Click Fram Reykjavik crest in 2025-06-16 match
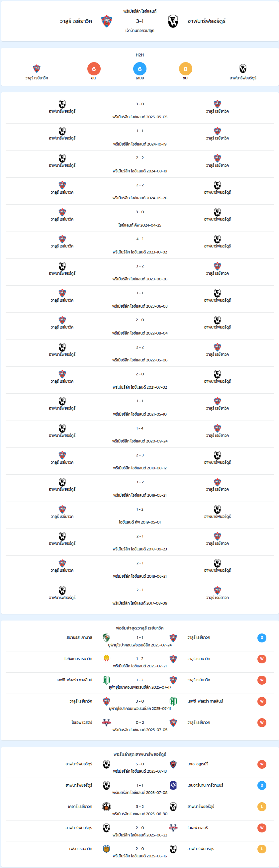279x868 pixels. pyautogui.click(x=107, y=849)
